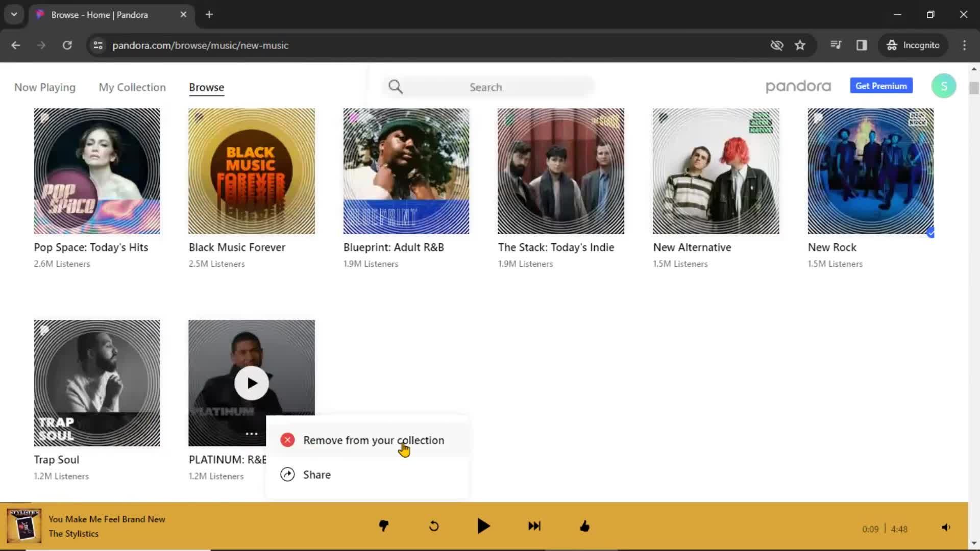Open the three-dots menu on PLATINUM station
The image size is (980, 551).
(252, 434)
